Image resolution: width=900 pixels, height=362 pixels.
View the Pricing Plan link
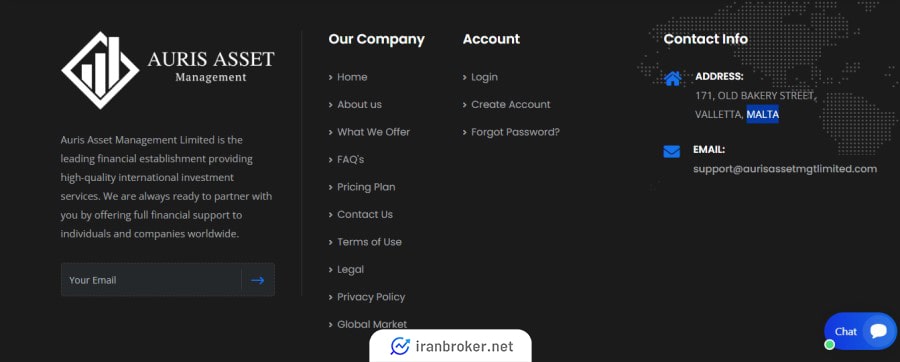click(x=366, y=187)
